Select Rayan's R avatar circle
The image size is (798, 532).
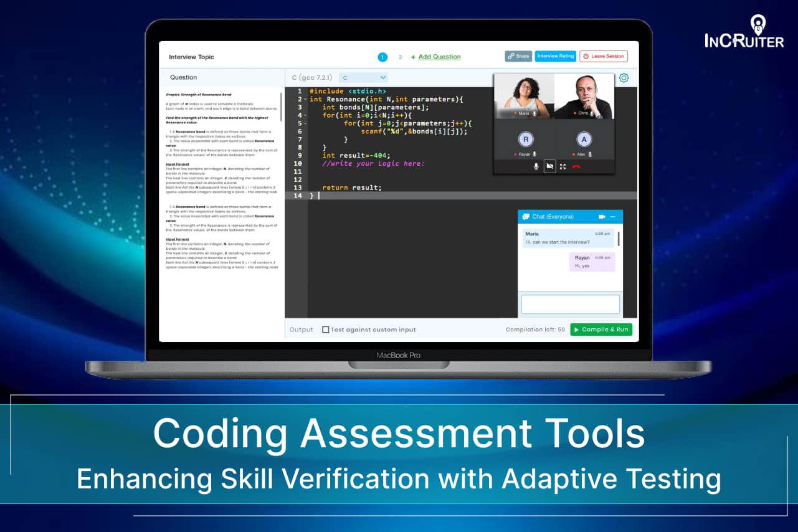click(525, 139)
